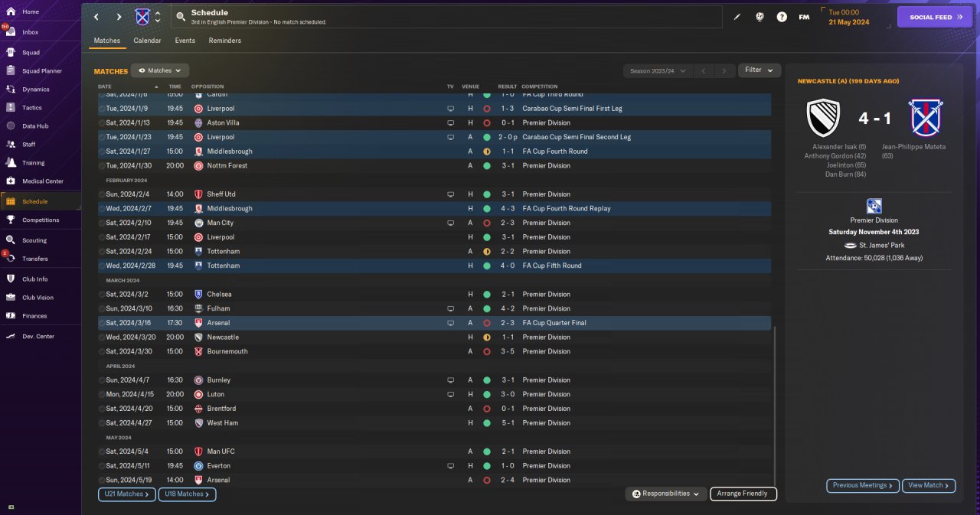Click Carabao Cup Semi Final First Leg

click(573, 109)
